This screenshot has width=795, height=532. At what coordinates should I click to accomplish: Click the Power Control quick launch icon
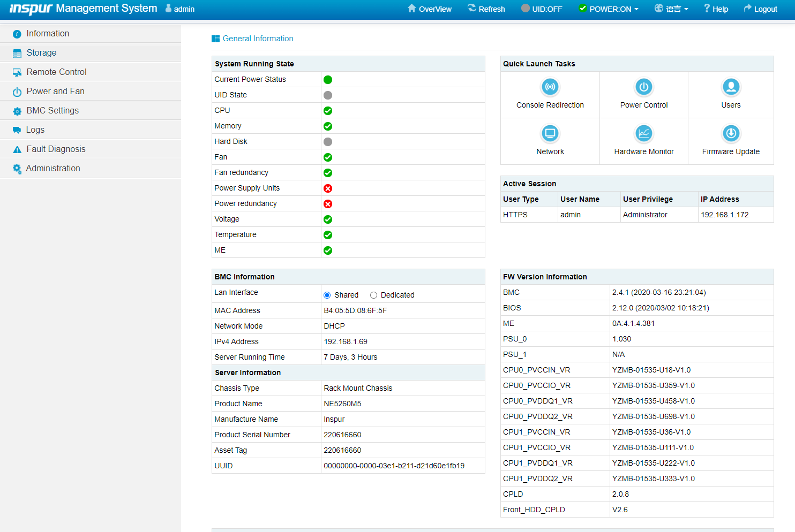pos(643,87)
